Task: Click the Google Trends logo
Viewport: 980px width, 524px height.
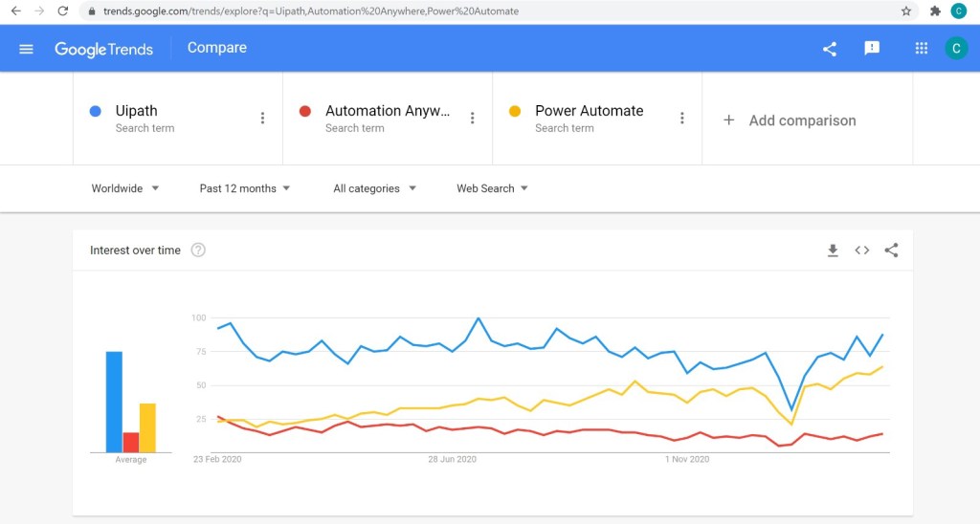Action: [103, 50]
